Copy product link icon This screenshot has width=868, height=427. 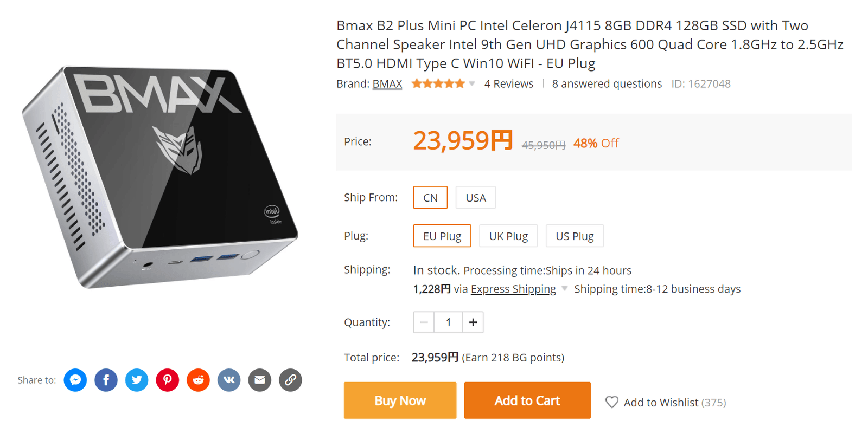(x=291, y=380)
